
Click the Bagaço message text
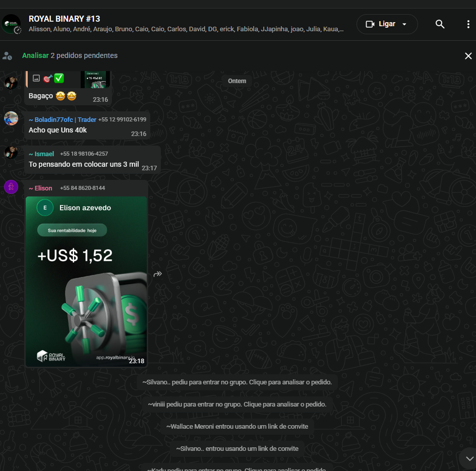41,96
